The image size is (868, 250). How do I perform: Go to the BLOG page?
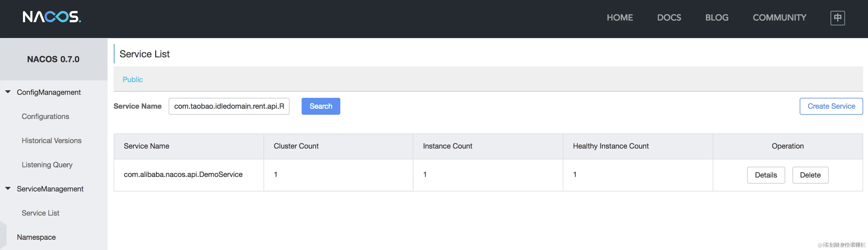[717, 18]
